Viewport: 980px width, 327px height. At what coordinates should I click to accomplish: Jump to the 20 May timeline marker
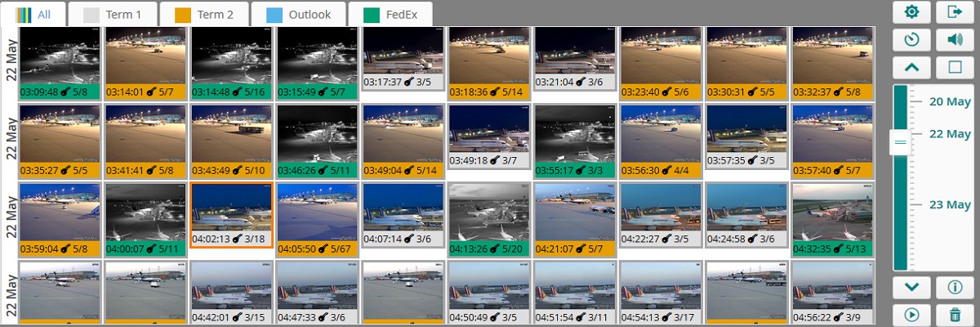click(950, 101)
